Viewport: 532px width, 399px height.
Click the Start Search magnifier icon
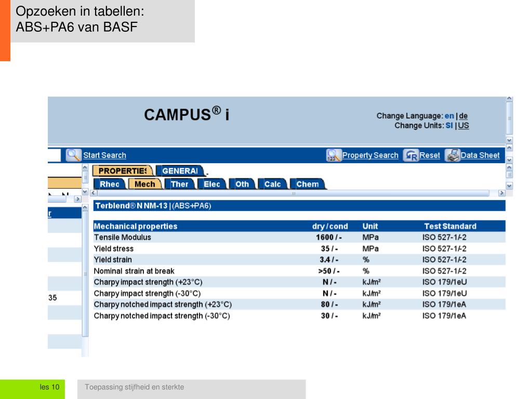point(73,155)
